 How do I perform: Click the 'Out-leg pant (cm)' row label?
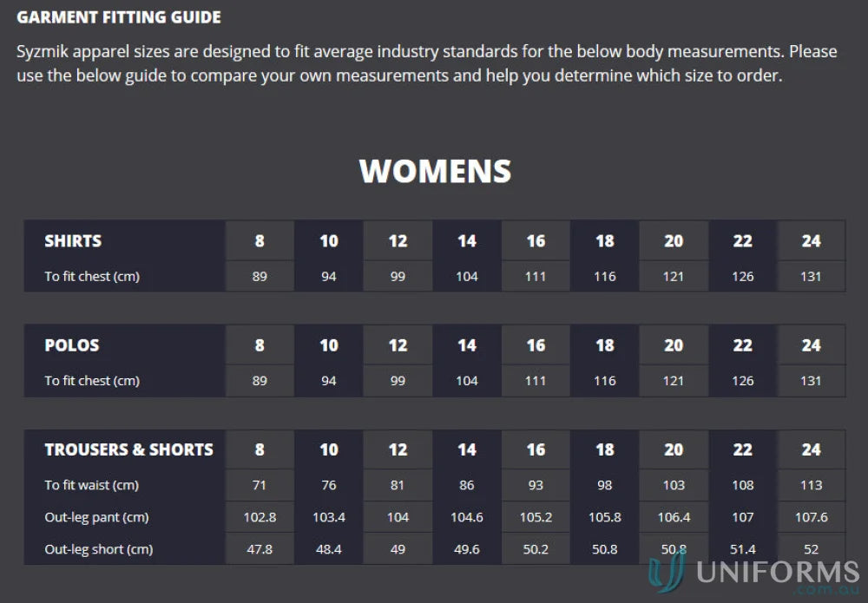pos(96,517)
